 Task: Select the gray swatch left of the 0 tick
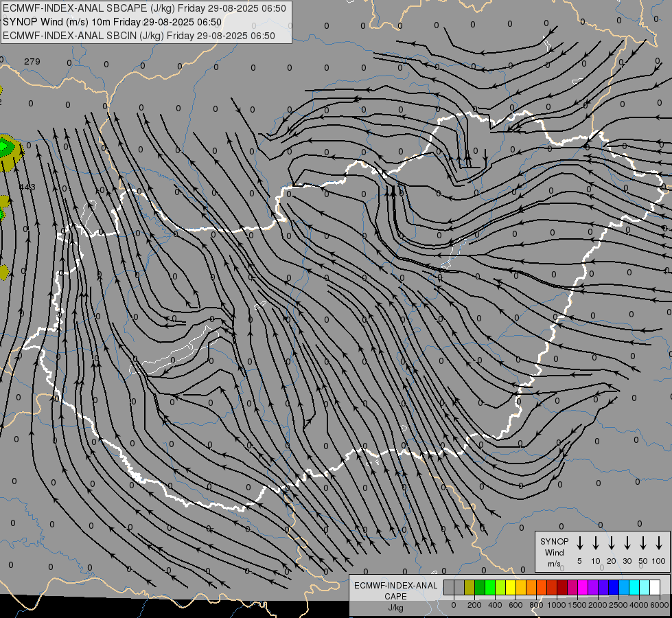pos(449,587)
